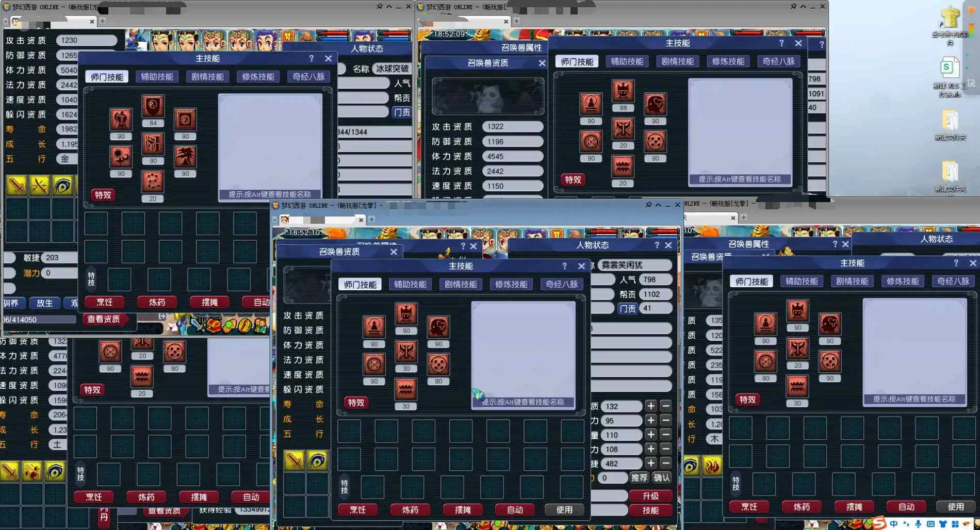Pick sword pet-skill icon in top-left window
The width and height of the screenshot is (980, 530).
coord(17,186)
